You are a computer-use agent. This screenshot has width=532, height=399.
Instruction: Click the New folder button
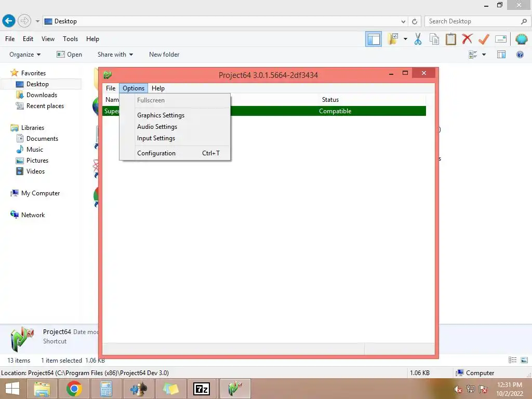164,54
